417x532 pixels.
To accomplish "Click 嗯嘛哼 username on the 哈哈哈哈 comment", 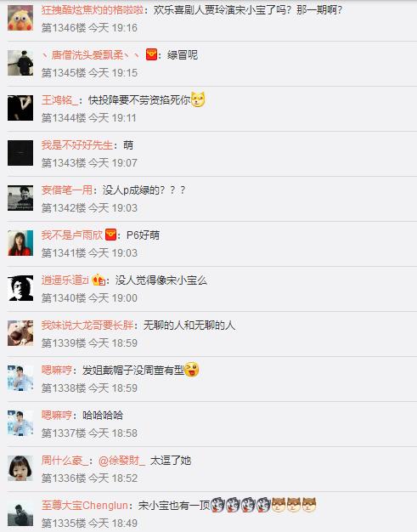I will pos(57,416).
